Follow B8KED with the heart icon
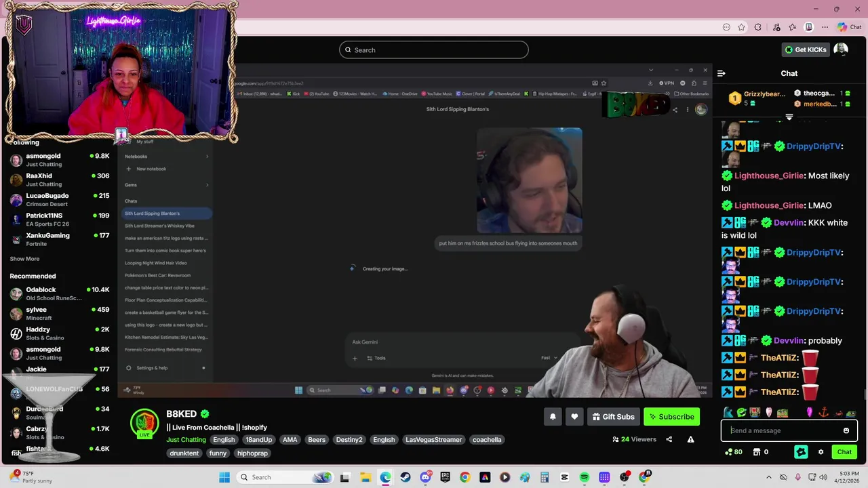Viewport: 868px width, 488px height. (x=574, y=417)
